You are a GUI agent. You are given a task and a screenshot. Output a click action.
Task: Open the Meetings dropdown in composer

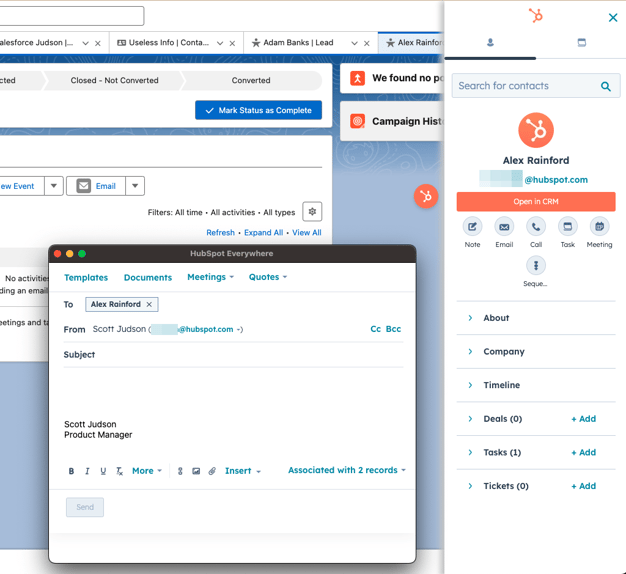point(210,277)
